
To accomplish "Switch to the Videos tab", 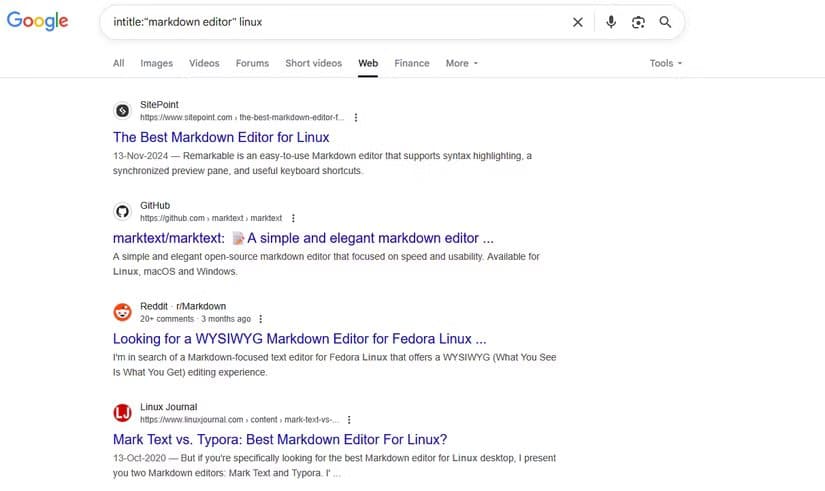I will click(x=204, y=63).
